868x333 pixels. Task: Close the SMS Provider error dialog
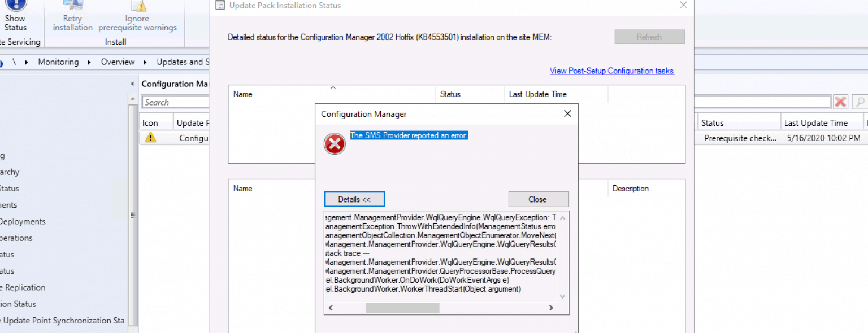(x=538, y=199)
